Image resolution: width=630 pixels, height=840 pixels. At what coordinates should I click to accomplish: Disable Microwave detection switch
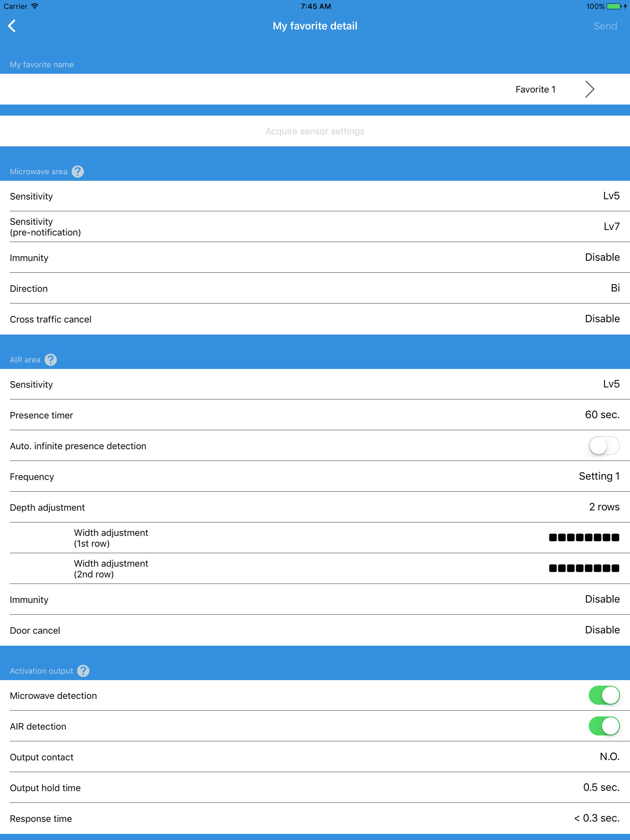(x=604, y=695)
